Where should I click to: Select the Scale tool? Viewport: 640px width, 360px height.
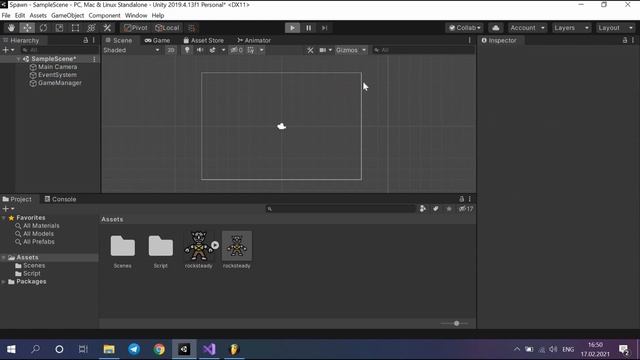click(59, 28)
